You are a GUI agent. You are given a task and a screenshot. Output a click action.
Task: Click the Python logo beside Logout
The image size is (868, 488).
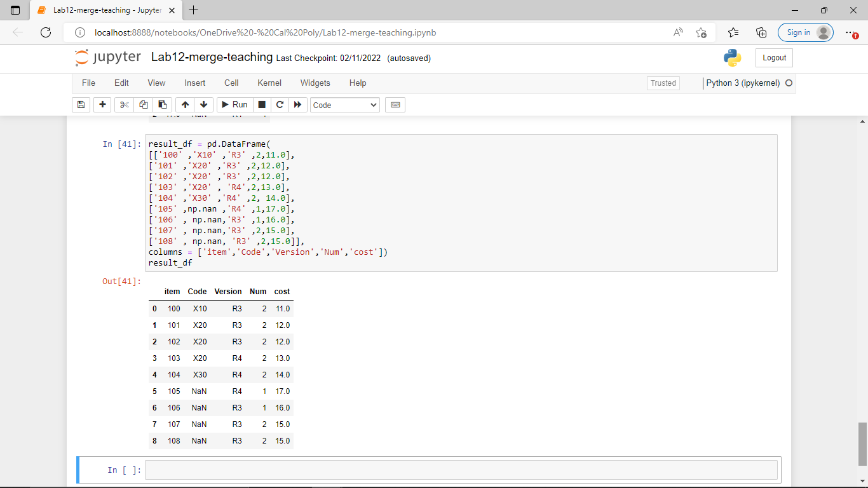point(733,58)
